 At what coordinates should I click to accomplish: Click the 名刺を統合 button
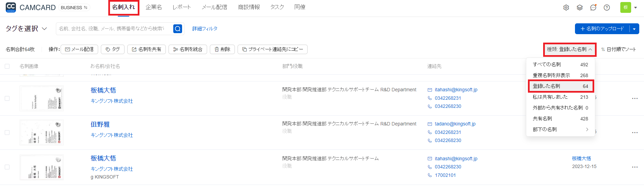coord(188,49)
